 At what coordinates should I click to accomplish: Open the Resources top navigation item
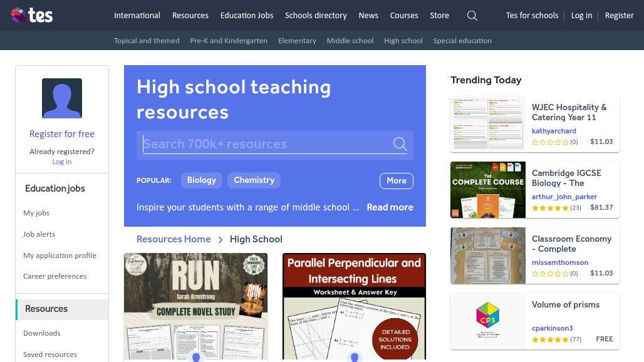190,16
